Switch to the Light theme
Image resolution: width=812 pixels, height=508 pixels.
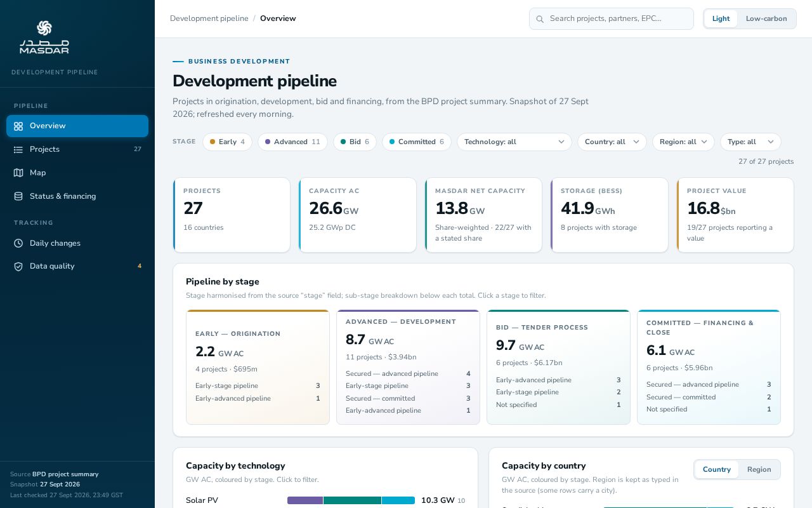721,18
